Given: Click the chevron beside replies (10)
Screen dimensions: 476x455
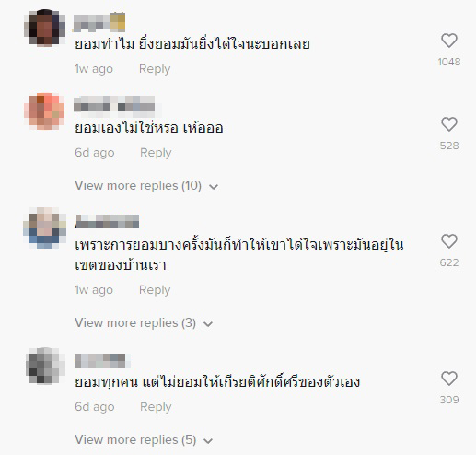Looking at the screenshot, I should [x=214, y=187].
